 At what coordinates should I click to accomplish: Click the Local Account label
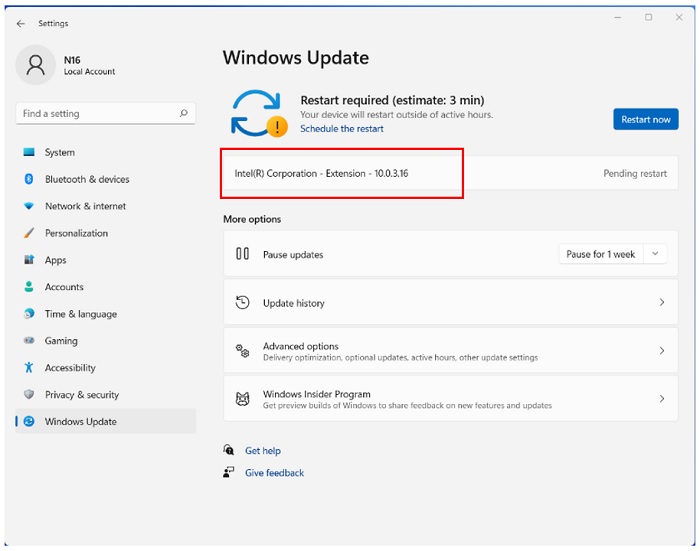point(89,71)
